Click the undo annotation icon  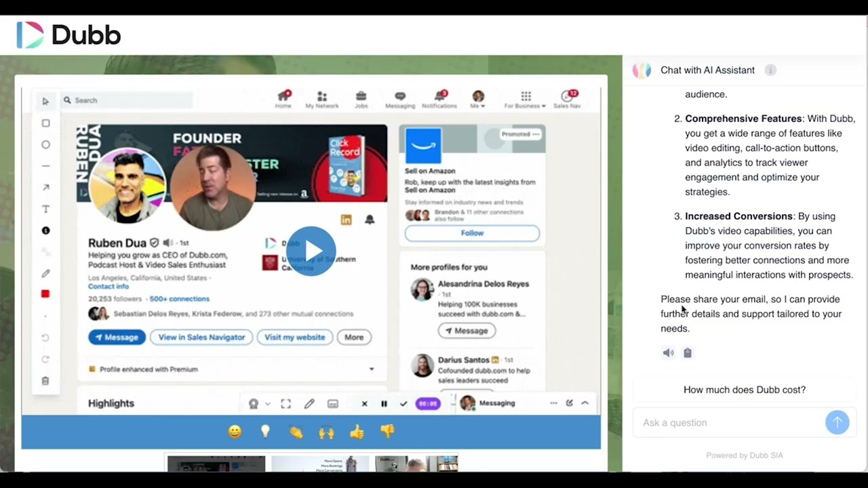coord(45,338)
